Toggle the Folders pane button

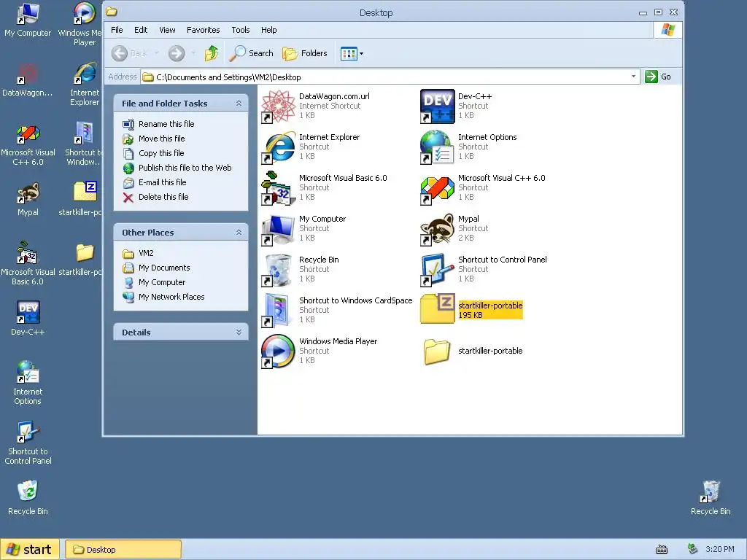(305, 53)
